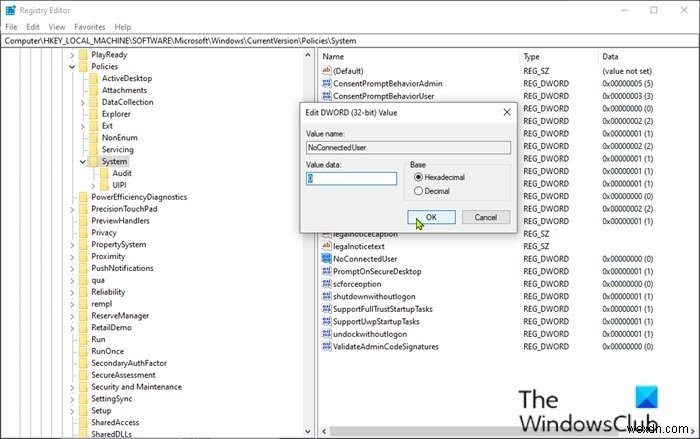Click the SupportFullTrustStartupTasks DWORD icon

click(x=326, y=309)
